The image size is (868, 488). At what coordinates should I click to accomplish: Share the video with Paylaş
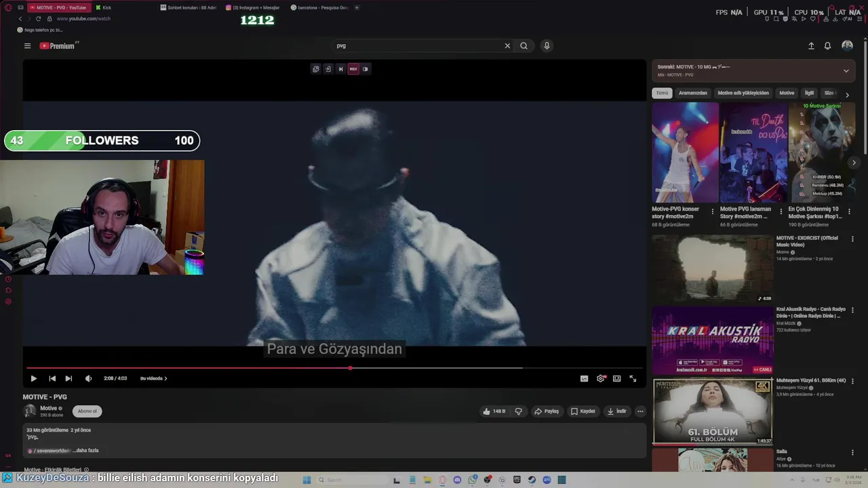547,411
